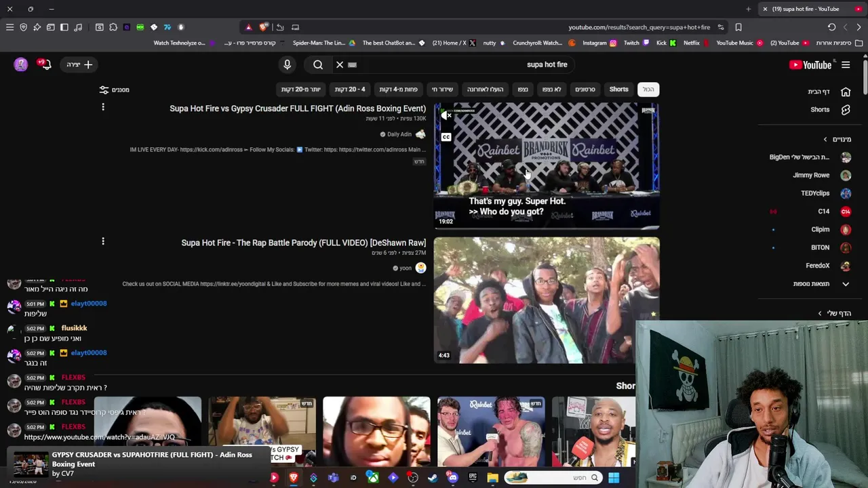Open Brave Shields lion icon

point(263,27)
